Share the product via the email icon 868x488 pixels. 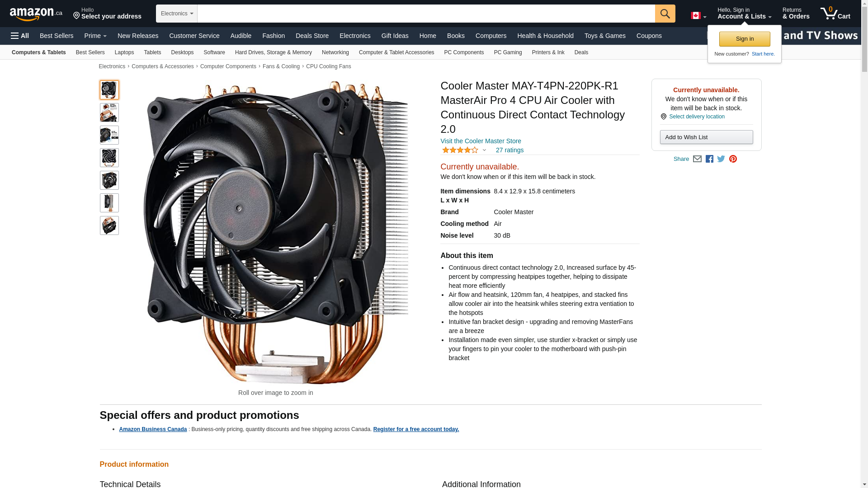(x=697, y=159)
